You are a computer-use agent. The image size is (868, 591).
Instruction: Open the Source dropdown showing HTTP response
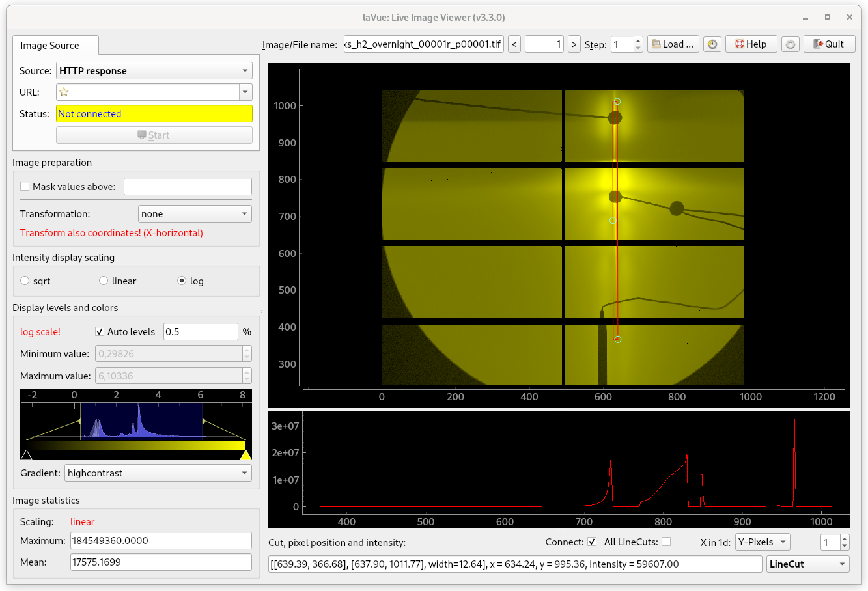[x=154, y=71]
